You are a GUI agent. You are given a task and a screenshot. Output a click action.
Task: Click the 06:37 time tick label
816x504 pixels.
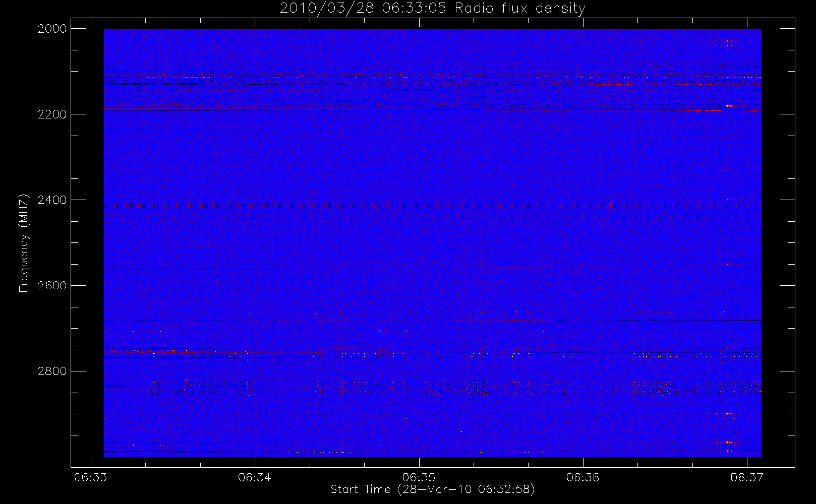[747, 477]
